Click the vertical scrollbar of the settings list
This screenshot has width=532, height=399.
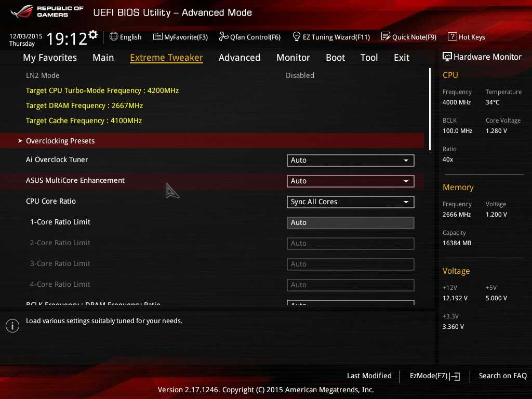click(430, 109)
